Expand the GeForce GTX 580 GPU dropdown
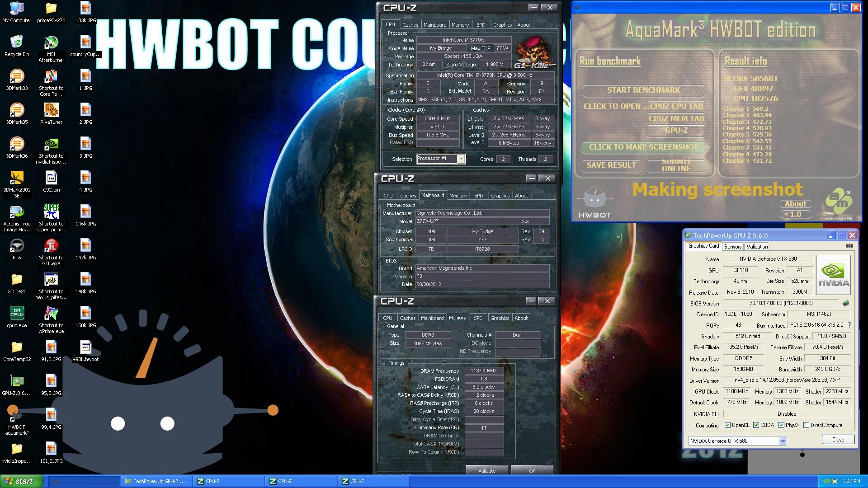 783,441
